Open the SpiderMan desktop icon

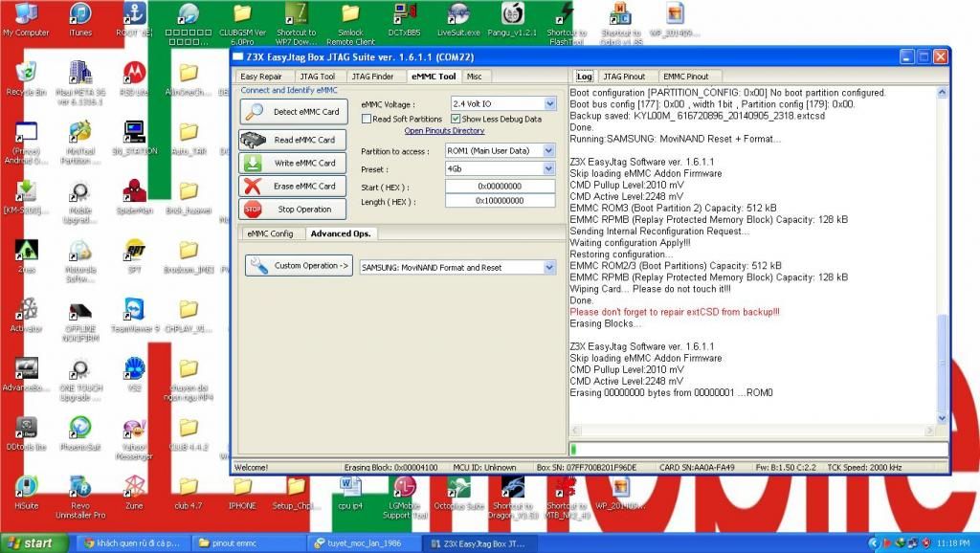point(134,197)
